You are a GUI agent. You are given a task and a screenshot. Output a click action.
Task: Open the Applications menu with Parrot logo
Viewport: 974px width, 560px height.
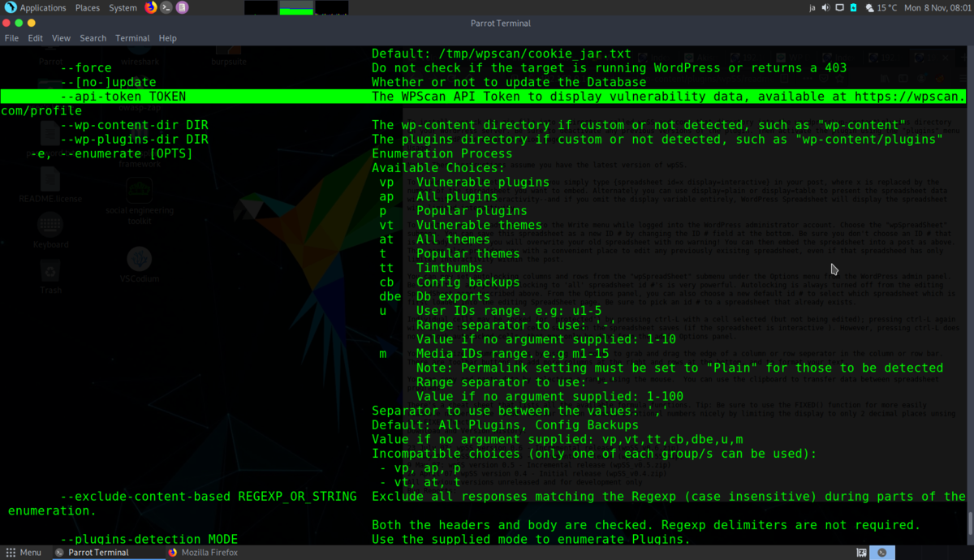pos(35,7)
